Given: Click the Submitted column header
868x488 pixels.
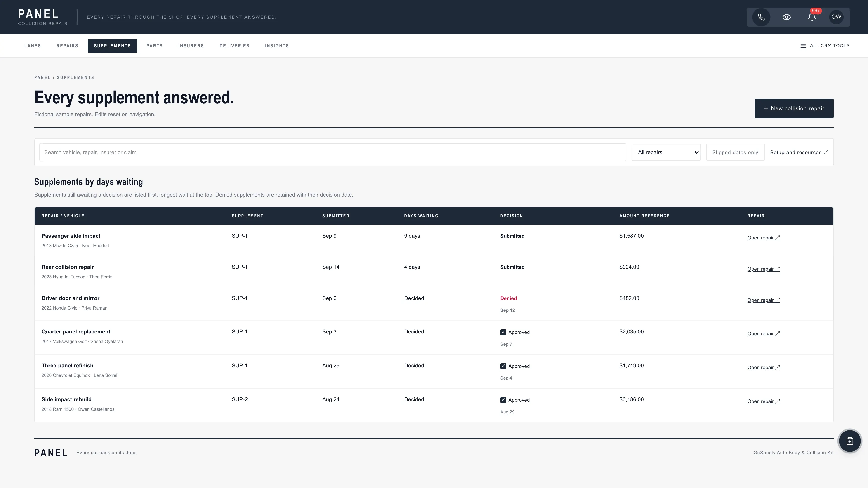Looking at the screenshot, I should click(336, 216).
